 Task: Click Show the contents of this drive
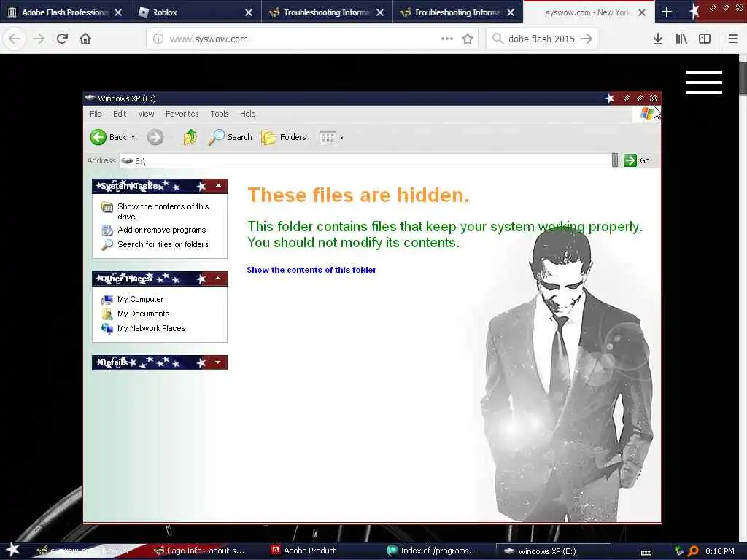[163, 211]
